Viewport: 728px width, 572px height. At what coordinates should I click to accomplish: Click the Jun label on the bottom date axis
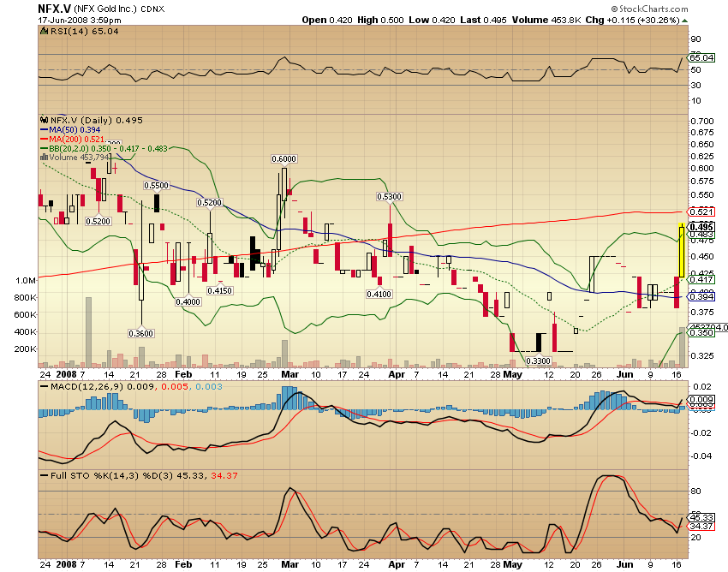click(x=624, y=564)
